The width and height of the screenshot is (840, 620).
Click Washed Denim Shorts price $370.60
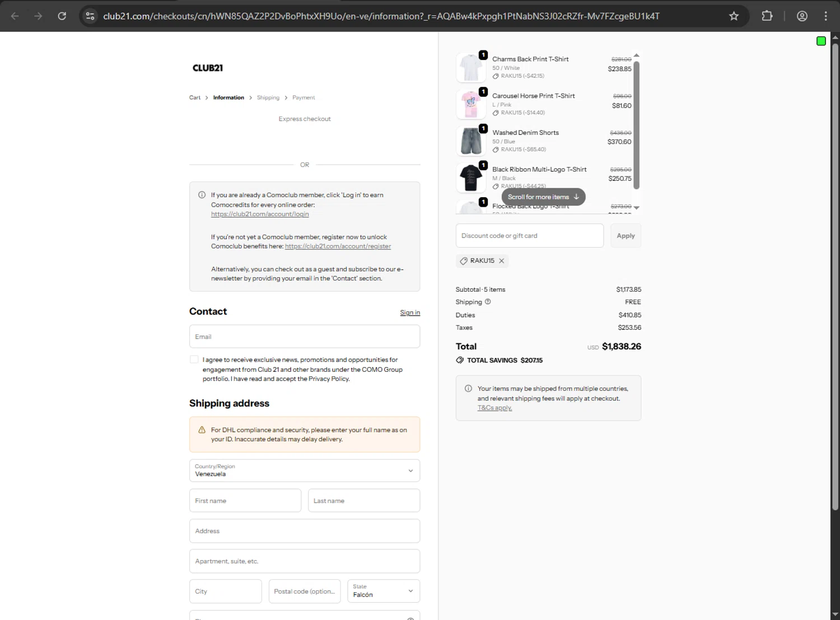pyautogui.click(x=619, y=142)
